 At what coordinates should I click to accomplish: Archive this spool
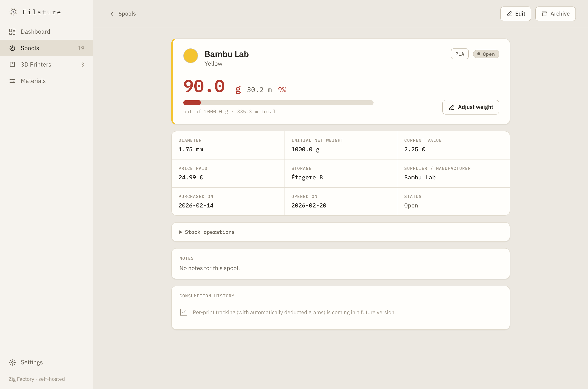555,14
